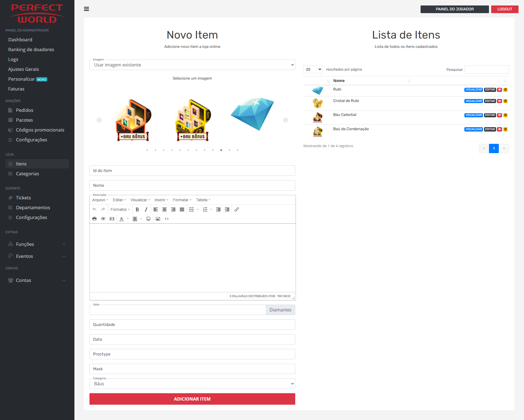Expand the Eventos sidebar section
Viewport: 524px width, 420px height.
(37, 256)
